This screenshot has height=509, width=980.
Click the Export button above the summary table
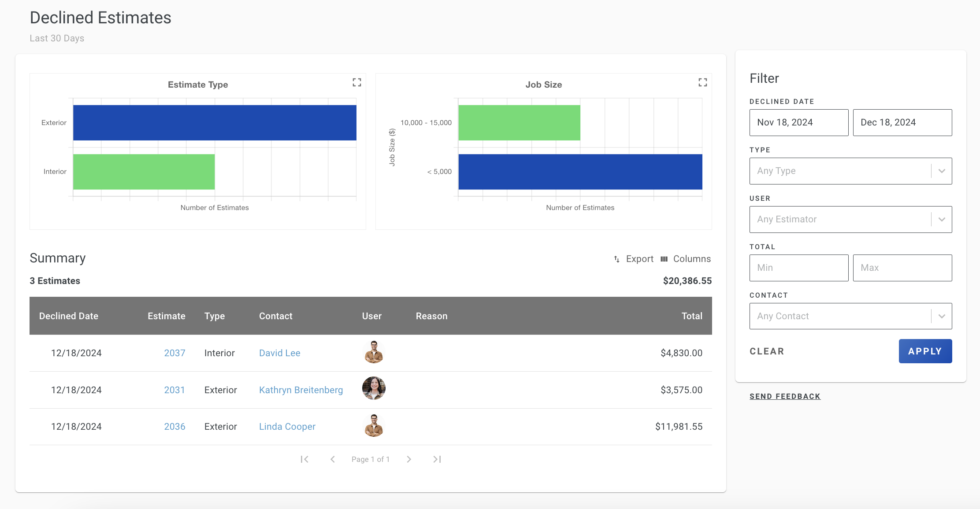pyautogui.click(x=634, y=259)
